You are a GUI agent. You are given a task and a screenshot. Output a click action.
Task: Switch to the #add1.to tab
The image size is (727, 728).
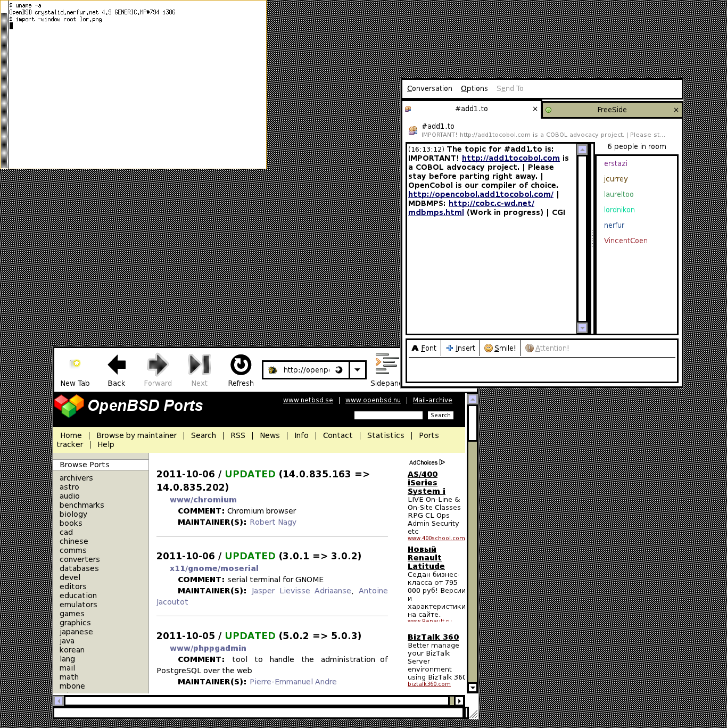click(471, 109)
